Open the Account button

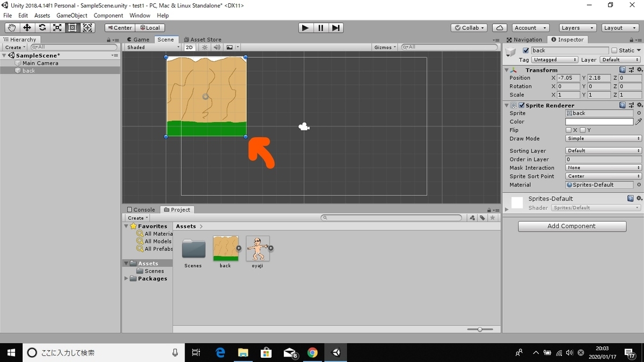pyautogui.click(x=530, y=28)
